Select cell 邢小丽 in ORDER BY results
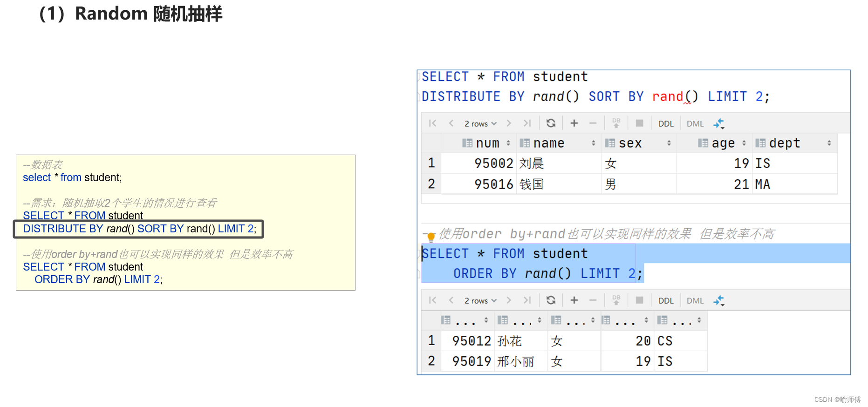 pyautogui.click(x=520, y=361)
